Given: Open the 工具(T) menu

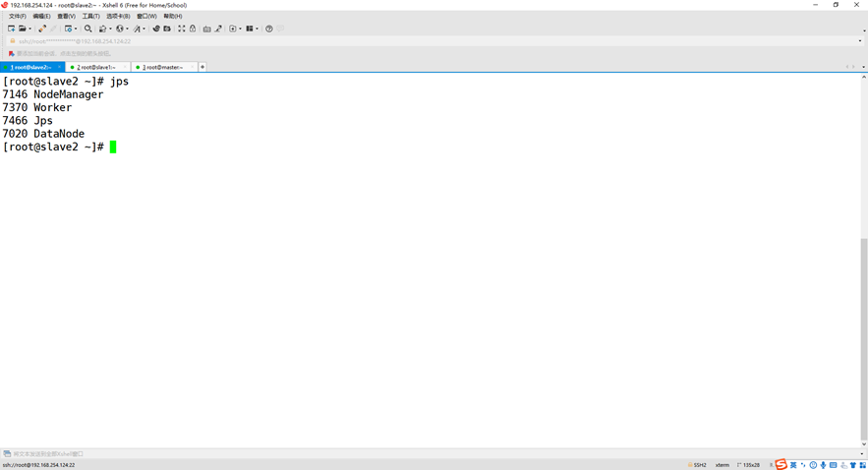Looking at the screenshot, I should (x=90, y=16).
